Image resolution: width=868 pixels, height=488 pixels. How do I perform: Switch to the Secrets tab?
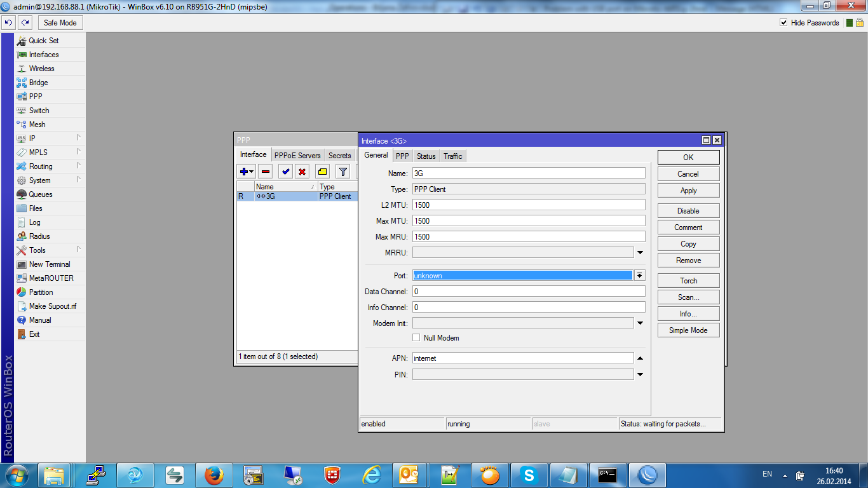[x=340, y=156]
